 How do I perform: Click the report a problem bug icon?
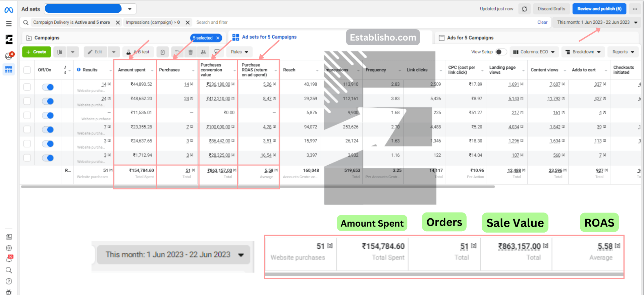pos(9,292)
